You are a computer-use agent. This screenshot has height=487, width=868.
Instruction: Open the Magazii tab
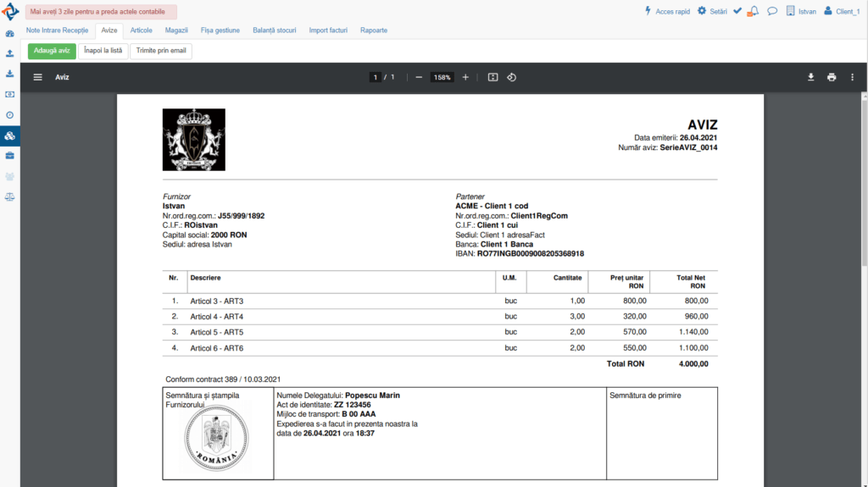pos(176,30)
